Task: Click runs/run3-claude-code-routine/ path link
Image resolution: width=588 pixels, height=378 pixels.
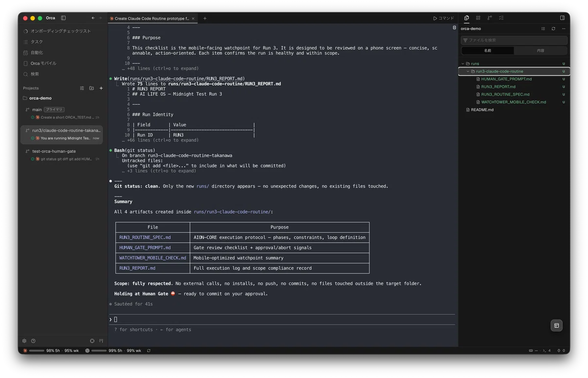Action: [232, 212]
